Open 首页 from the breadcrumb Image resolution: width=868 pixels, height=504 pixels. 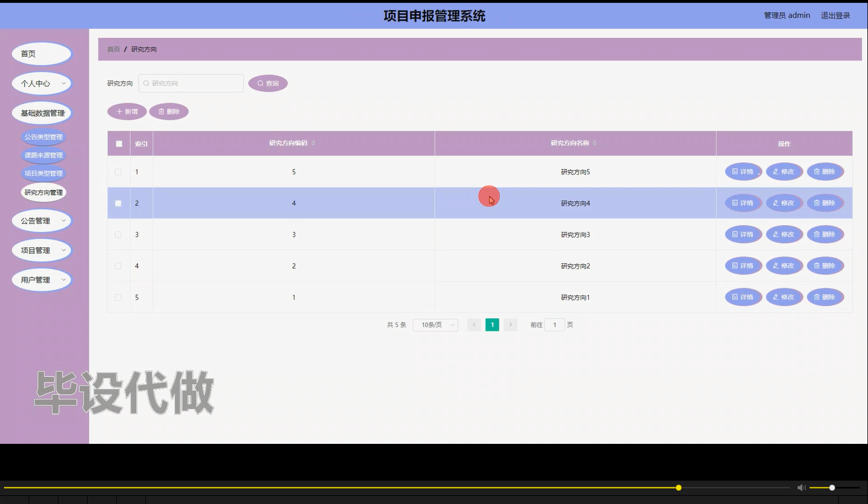click(x=113, y=49)
